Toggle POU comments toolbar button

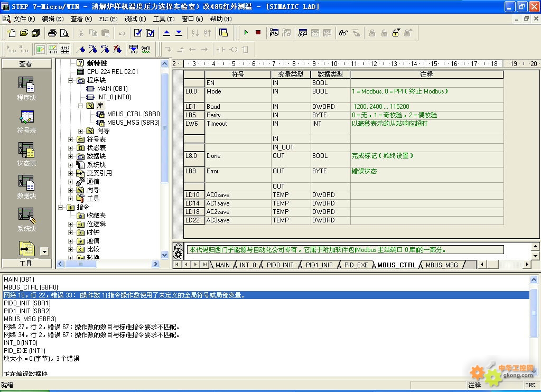(40, 49)
